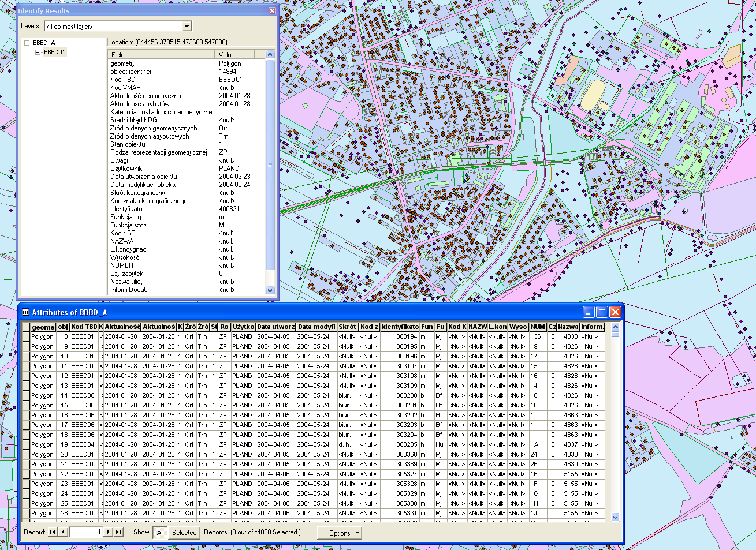Click value '400821' for Identyfikator
The image size is (756, 550).
coord(229,209)
